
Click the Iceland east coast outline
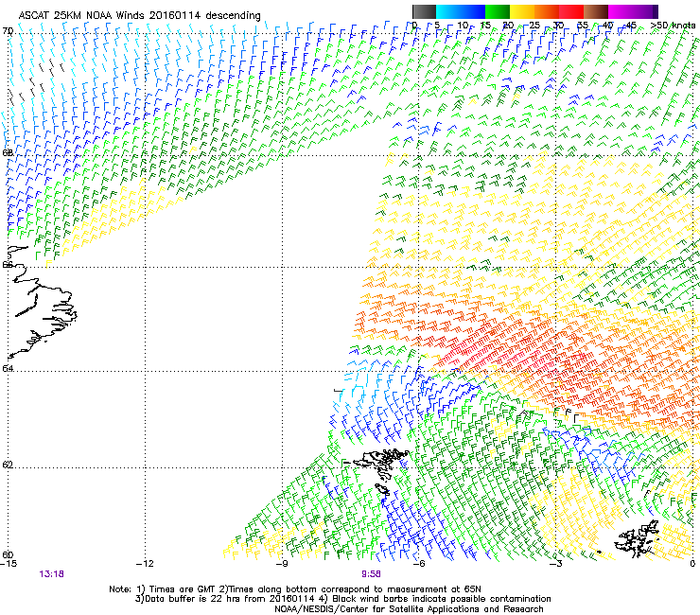[x=42, y=304]
